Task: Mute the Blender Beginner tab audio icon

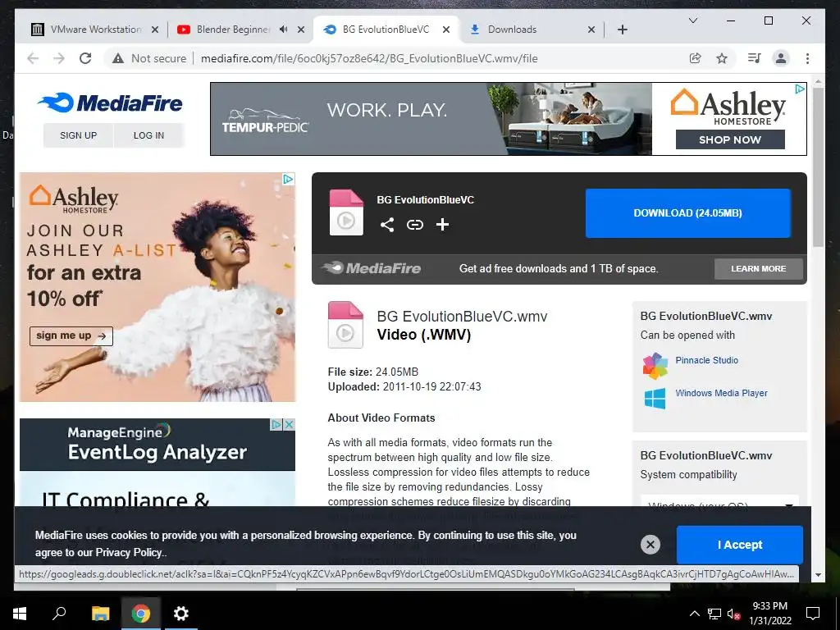Action: pos(283,30)
